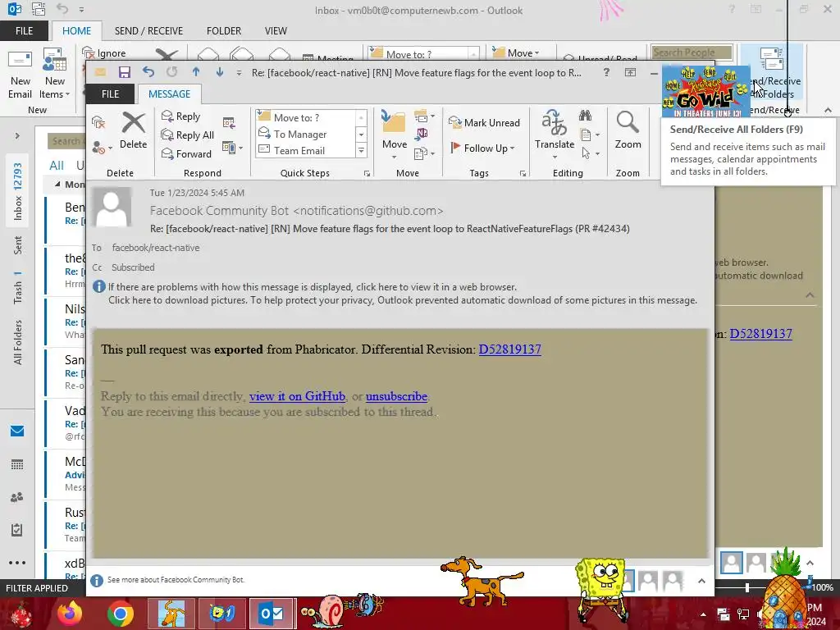Delete the open message
The width and height of the screenshot is (840, 630).
(x=133, y=130)
